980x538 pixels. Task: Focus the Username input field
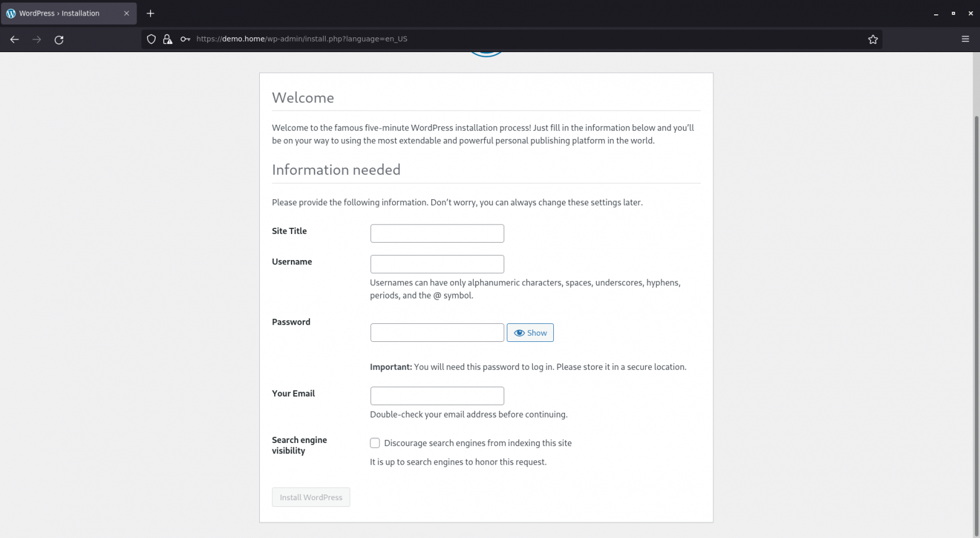(437, 264)
